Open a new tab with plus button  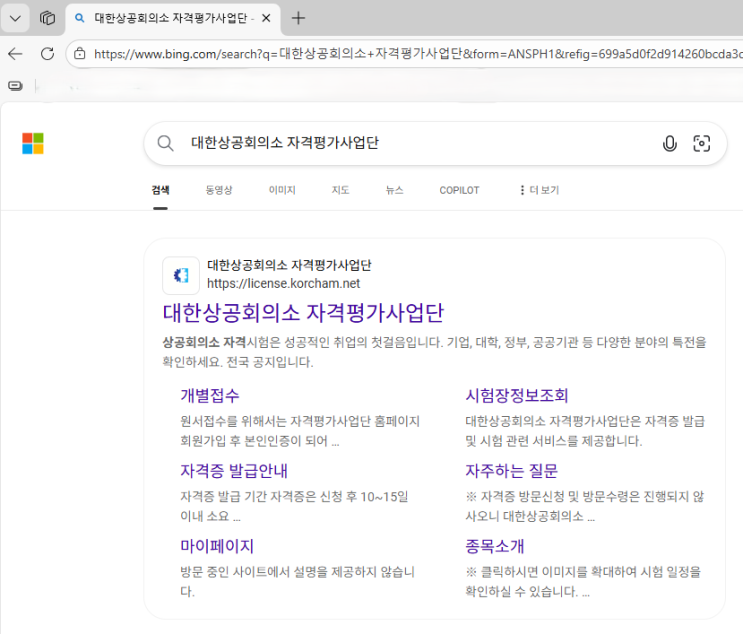coord(298,18)
